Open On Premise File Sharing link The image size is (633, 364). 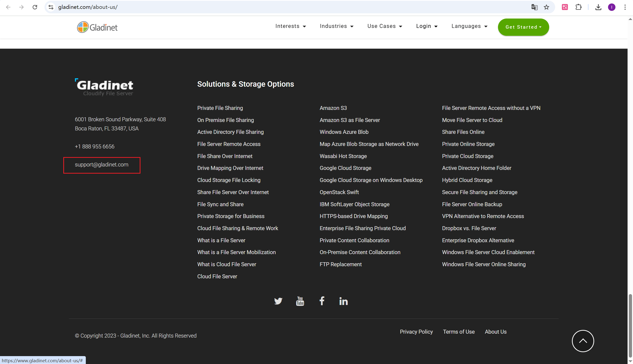coord(226,120)
